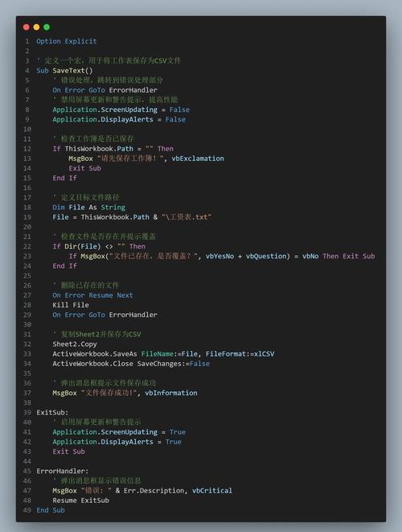Click the ExitSub: label
This screenshot has width=402, height=532.
coord(52,413)
